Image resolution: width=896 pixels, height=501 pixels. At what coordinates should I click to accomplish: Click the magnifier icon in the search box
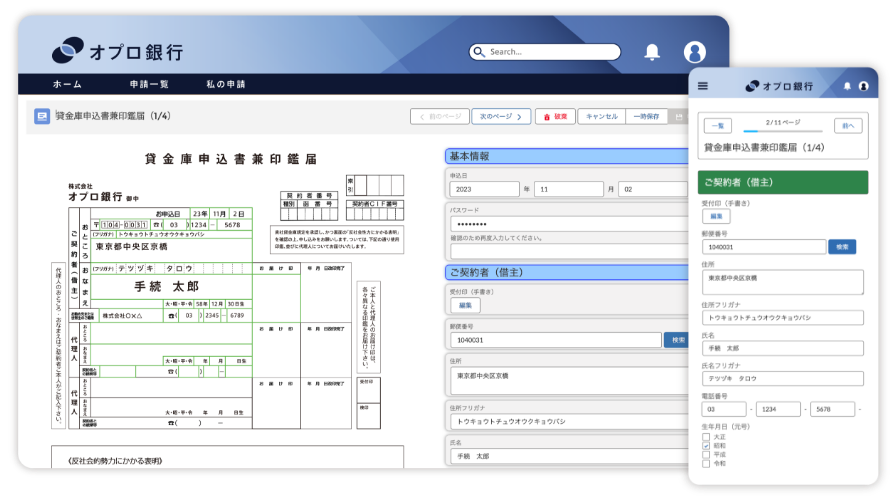pos(479,52)
